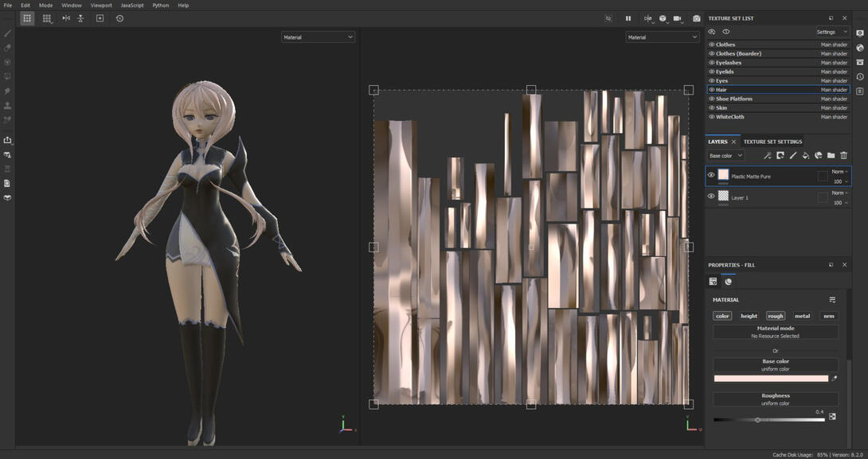The width and height of the screenshot is (868, 459).
Task: Open the history clock icon in right sidebar
Action: click(x=860, y=76)
